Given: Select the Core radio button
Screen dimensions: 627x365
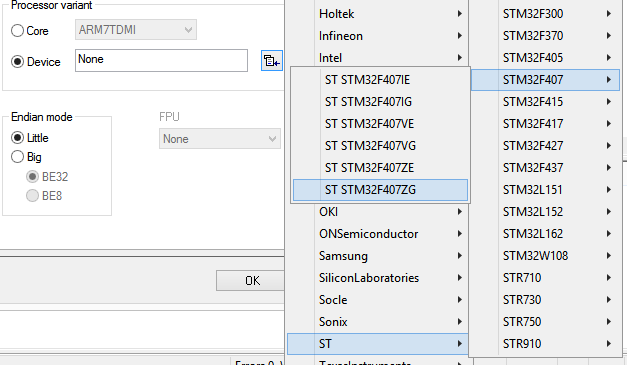Looking at the screenshot, I should click(17, 30).
